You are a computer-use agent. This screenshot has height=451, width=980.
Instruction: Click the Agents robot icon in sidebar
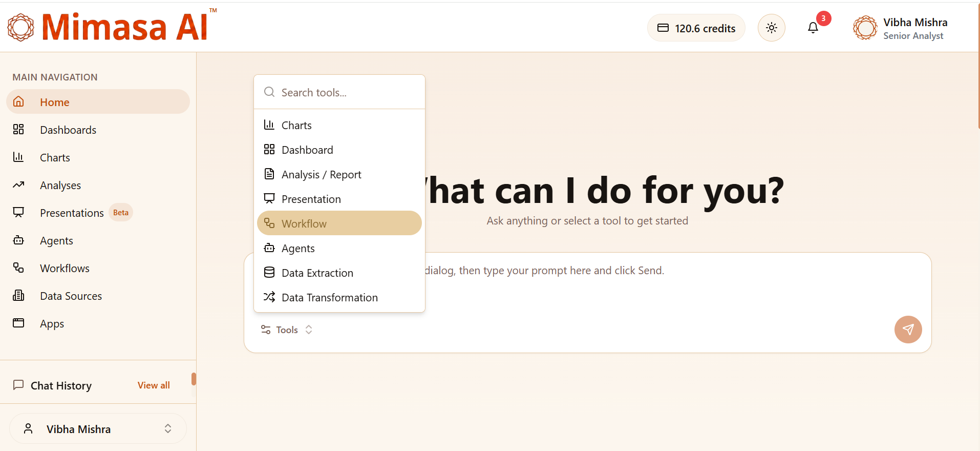click(18, 240)
